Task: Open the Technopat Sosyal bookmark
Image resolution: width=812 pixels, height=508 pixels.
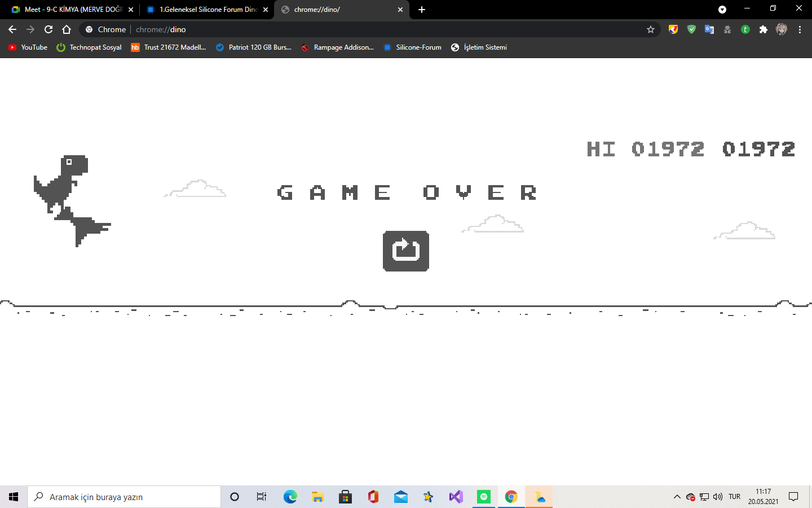Action: coord(89,47)
